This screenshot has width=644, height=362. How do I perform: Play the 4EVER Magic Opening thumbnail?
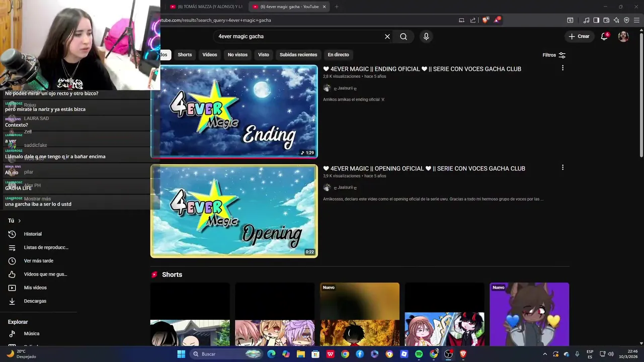coord(234,211)
